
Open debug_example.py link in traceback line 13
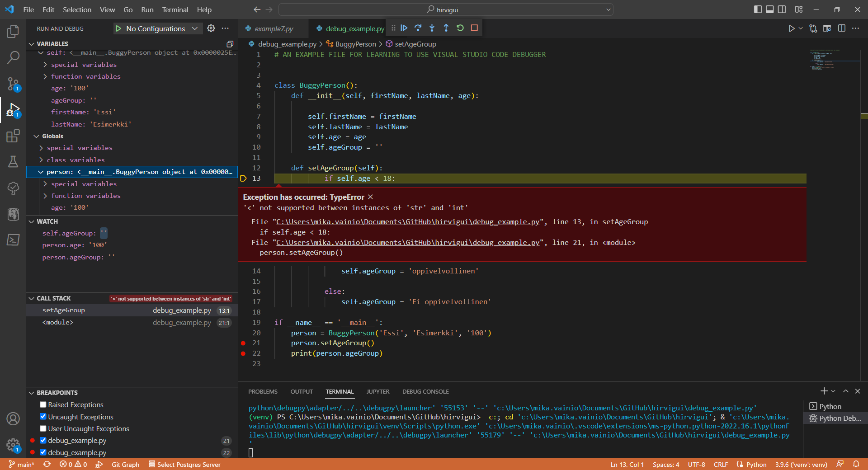(408, 222)
